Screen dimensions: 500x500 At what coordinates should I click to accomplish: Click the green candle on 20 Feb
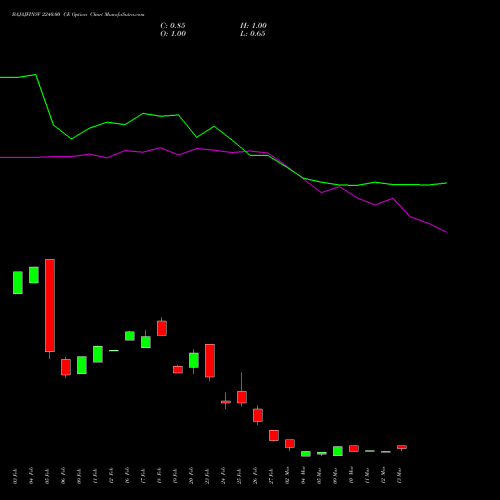pyautogui.click(x=194, y=360)
